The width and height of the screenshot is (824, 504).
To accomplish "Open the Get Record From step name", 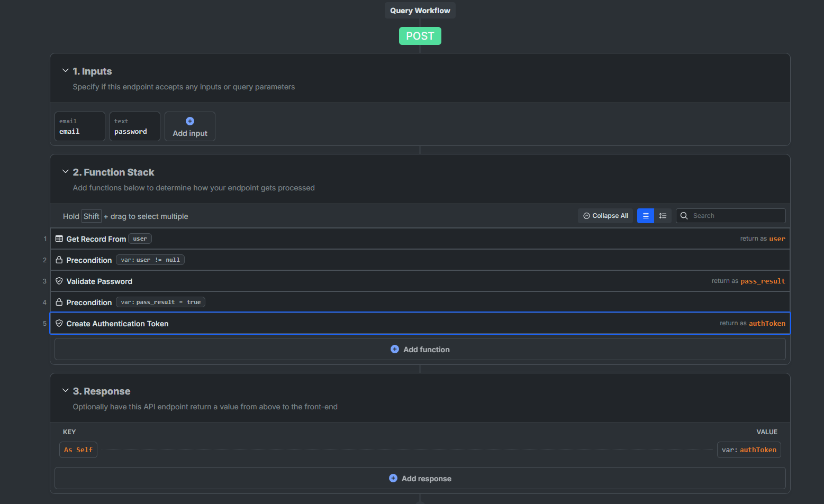I will click(x=96, y=239).
